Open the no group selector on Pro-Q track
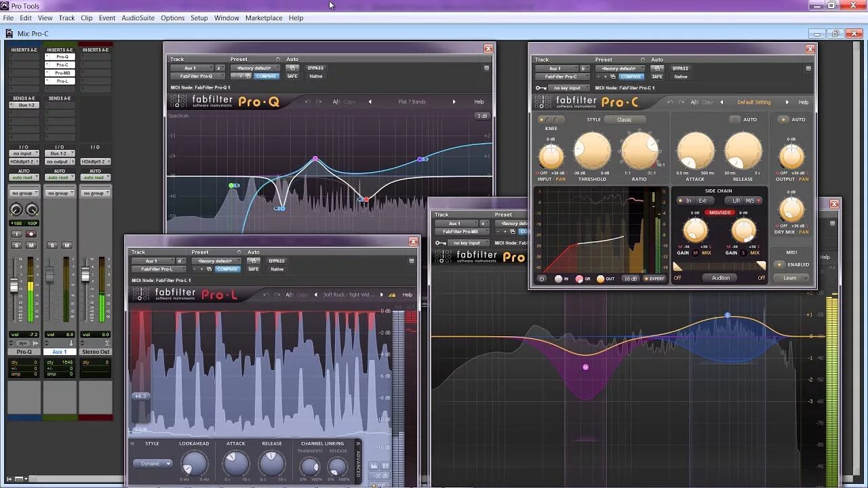Image resolution: width=868 pixels, height=488 pixels. [x=24, y=193]
